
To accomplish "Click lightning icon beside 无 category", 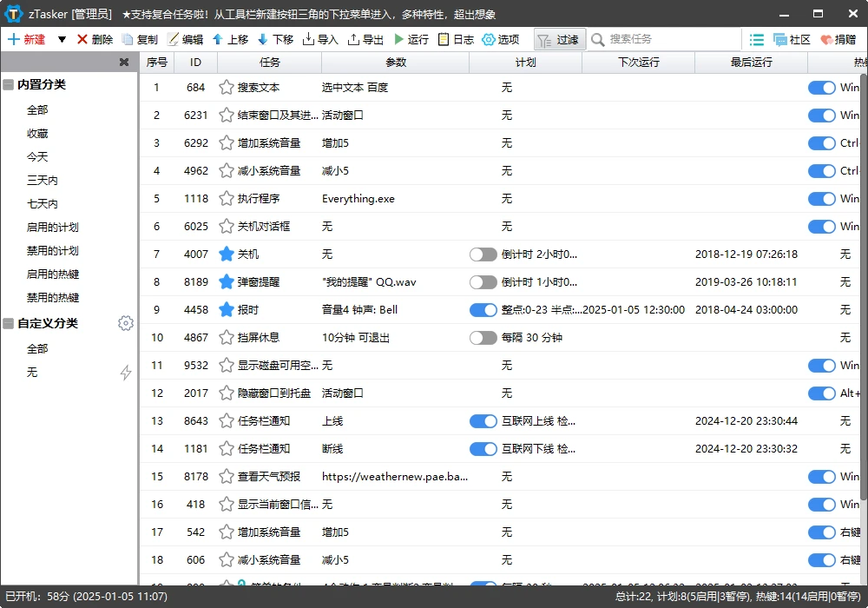I will click(x=126, y=372).
